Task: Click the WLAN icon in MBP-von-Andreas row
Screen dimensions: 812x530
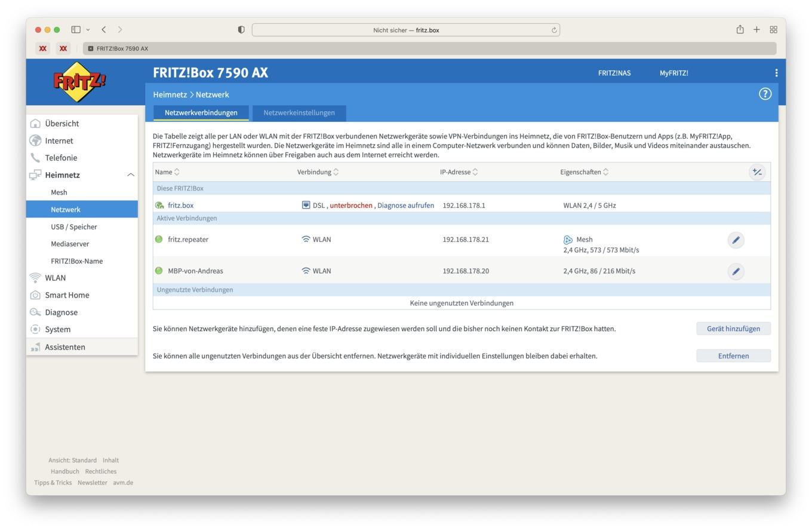Action: click(x=306, y=271)
